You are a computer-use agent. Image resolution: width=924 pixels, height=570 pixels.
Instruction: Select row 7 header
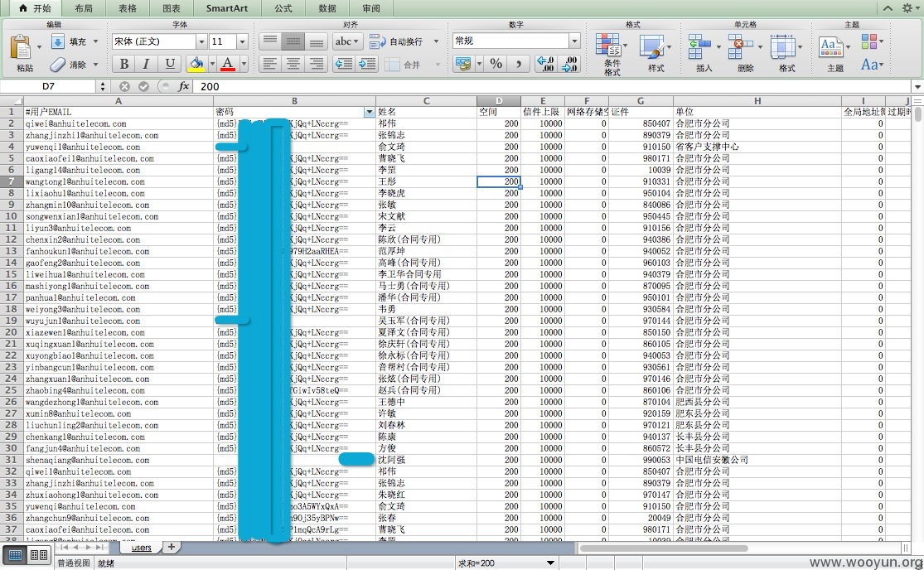[x=12, y=181]
